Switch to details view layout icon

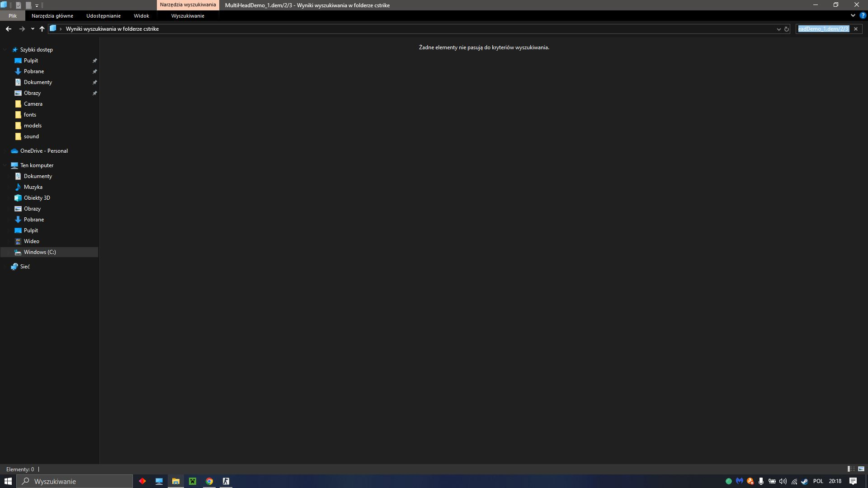coord(851,469)
